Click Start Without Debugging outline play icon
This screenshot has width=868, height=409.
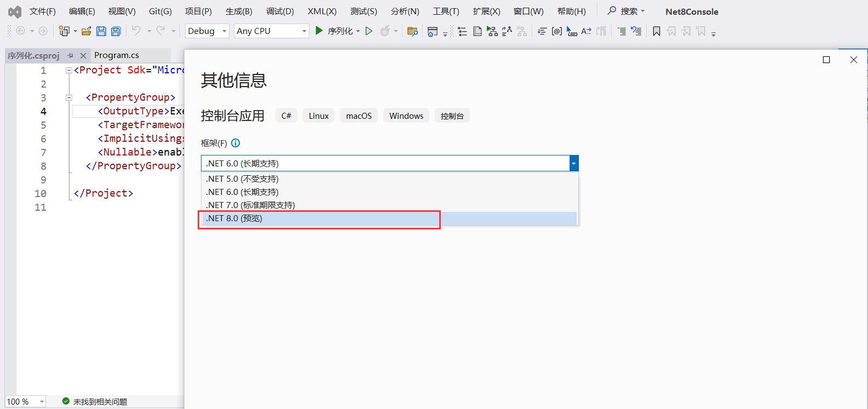pos(369,31)
